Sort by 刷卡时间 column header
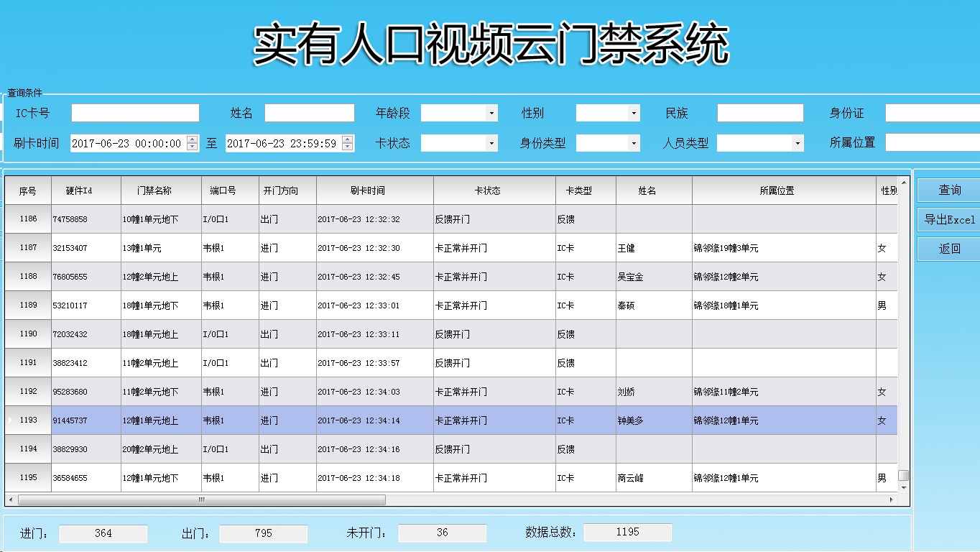Image resolution: width=980 pixels, height=552 pixels. click(374, 191)
